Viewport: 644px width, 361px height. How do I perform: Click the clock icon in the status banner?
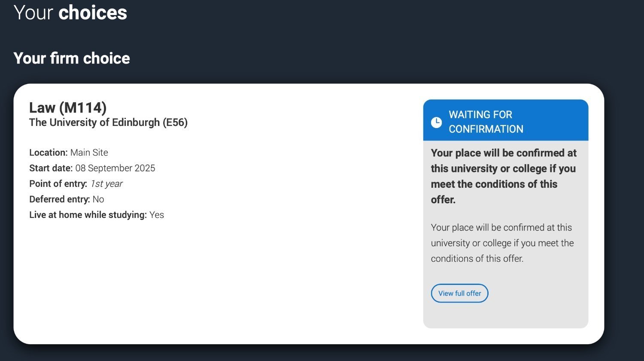click(x=436, y=122)
